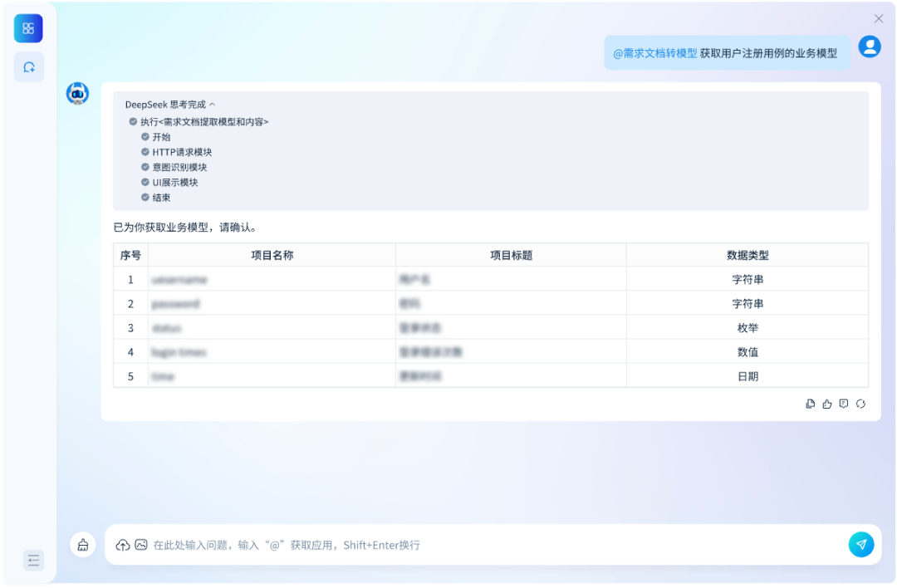
Task: Click the collapse panel icon at sidebar bottom
Action: pos(33,561)
